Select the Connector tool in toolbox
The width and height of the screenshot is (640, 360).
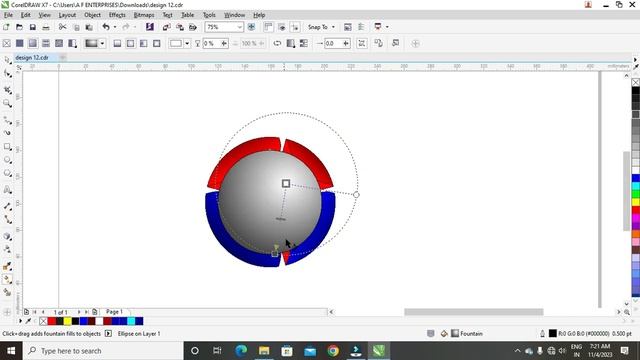(7, 220)
